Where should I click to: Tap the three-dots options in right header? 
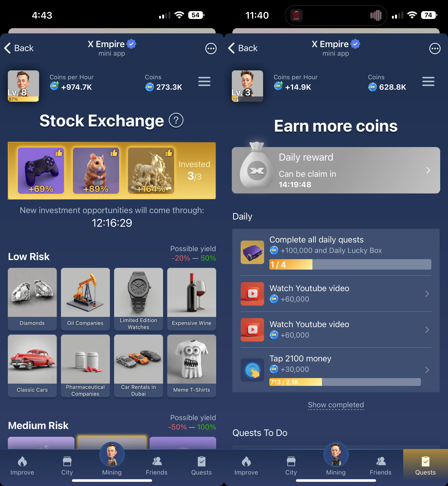pyautogui.click(x=435, y=48)
